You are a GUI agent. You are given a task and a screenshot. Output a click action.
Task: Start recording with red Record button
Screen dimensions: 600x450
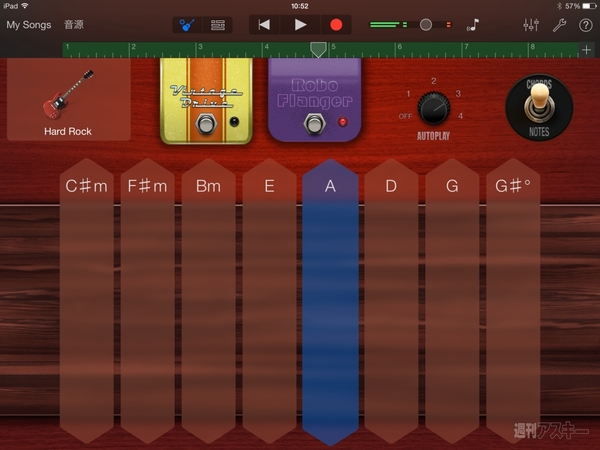(x=336, y=25)
